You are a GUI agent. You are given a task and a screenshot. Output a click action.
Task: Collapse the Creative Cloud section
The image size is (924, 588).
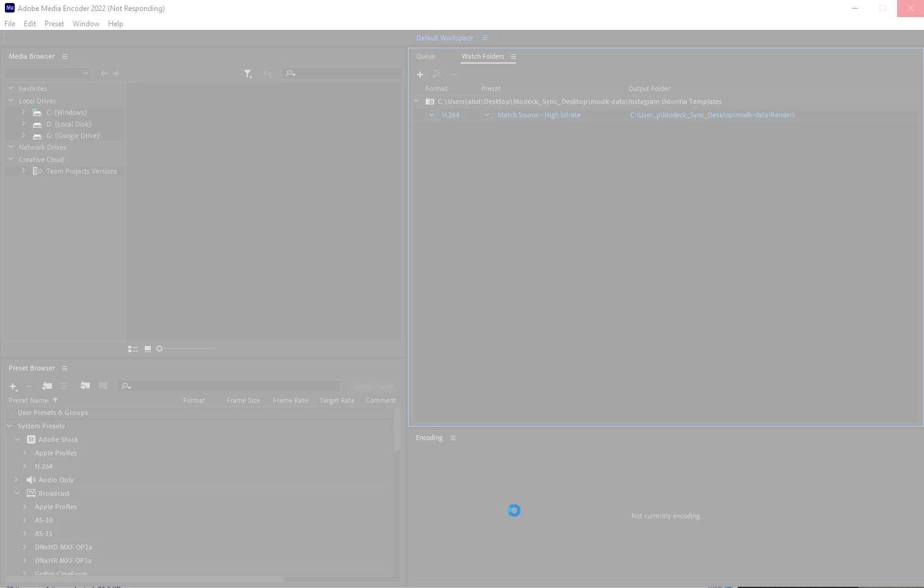11,160
